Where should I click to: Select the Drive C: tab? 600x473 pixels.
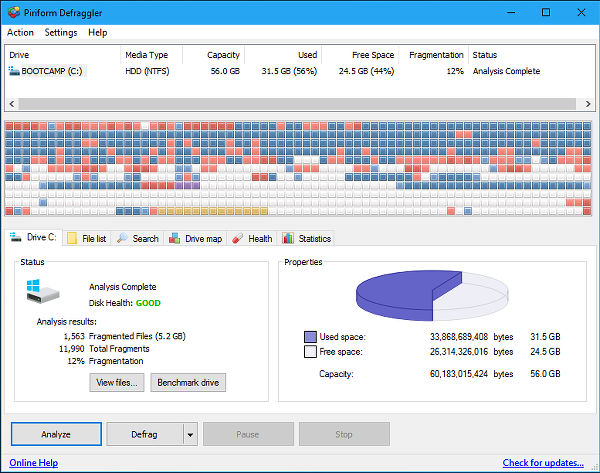[34, 237]
